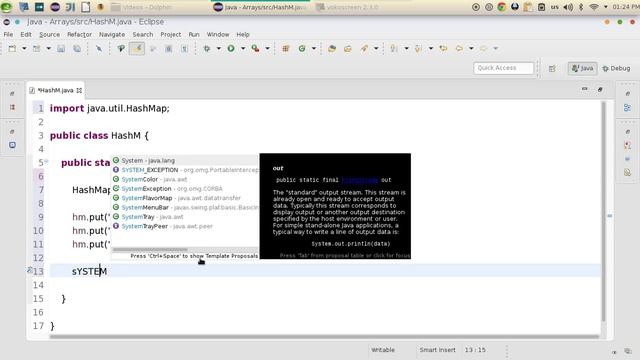This screenshot has height=360, width=640.
Task: Click the Open Perspective icon
Action: point(552,69)
